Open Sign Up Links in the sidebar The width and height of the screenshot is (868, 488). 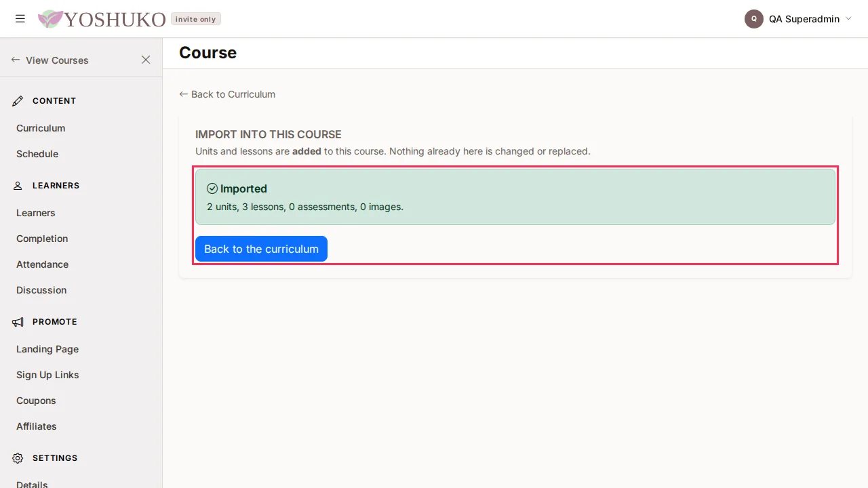[x=47, y=375]
